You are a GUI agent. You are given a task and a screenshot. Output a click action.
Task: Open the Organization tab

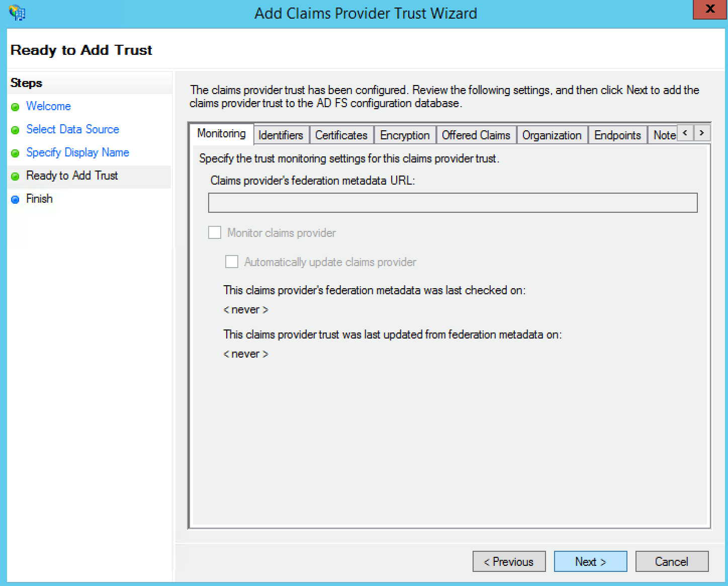552,135
